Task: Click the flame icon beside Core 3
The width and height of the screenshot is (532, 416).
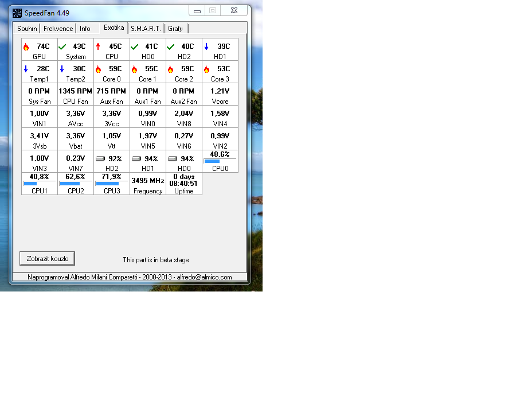Action: coord(206,69)
